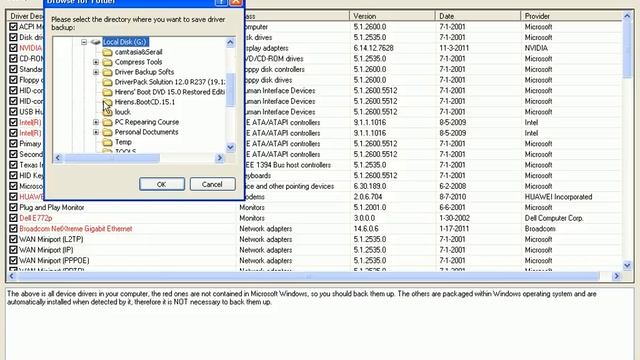Select the DriverPack Solution 12.0 folder icon
Screen dimensions: 640x360
pyautogui.click(x=107, y=82)
